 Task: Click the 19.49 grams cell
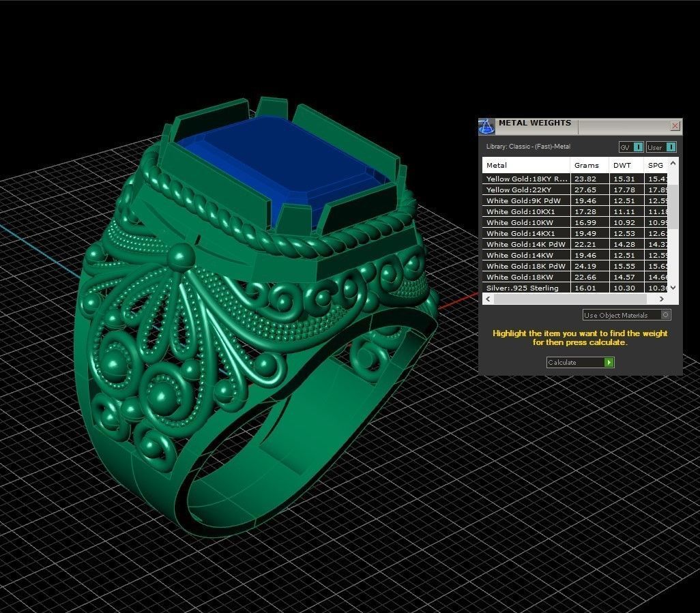coord(589,233)
